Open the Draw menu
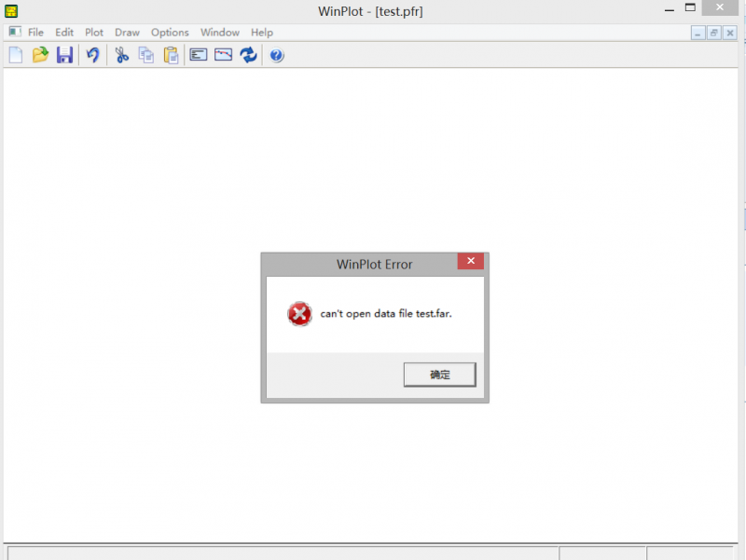 [127, 33]
